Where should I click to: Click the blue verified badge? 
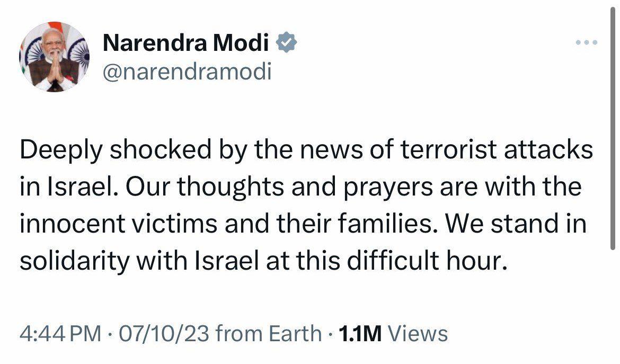[x=286, y=43]
